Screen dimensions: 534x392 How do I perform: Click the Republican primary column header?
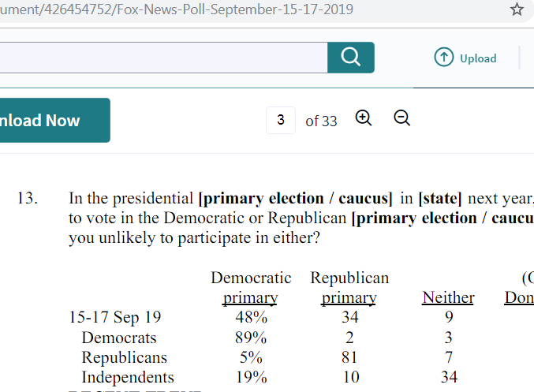(349, 288)
